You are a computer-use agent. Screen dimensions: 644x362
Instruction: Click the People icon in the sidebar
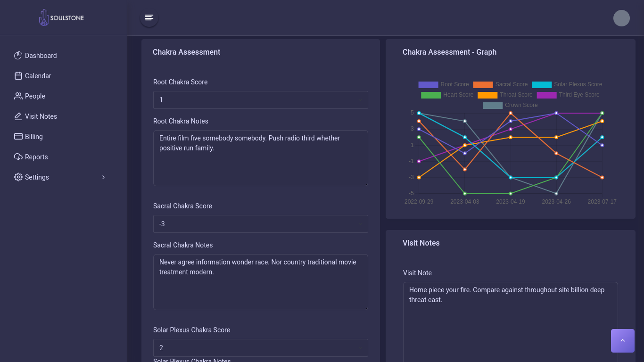tap(18, 96)
